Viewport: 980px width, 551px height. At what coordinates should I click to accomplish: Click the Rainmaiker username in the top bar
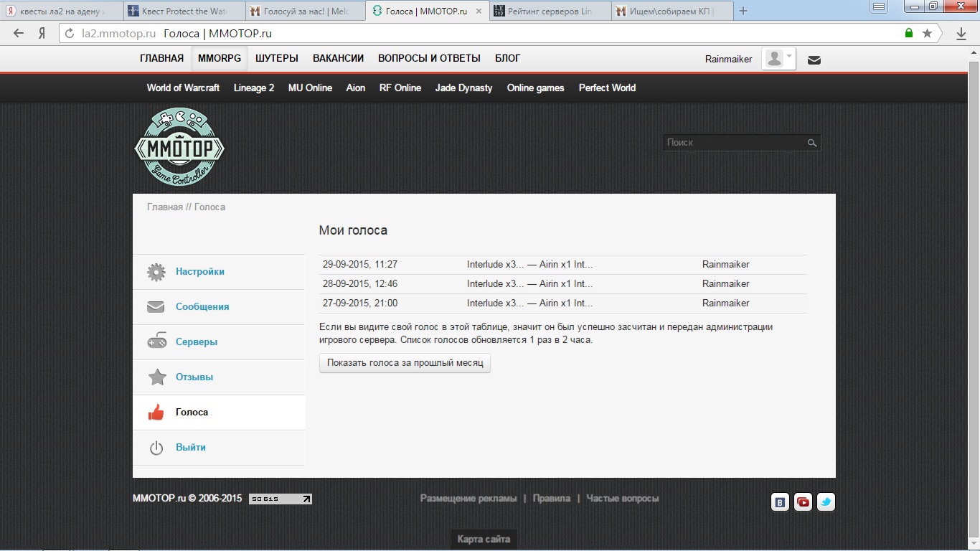tap(729, 60)
